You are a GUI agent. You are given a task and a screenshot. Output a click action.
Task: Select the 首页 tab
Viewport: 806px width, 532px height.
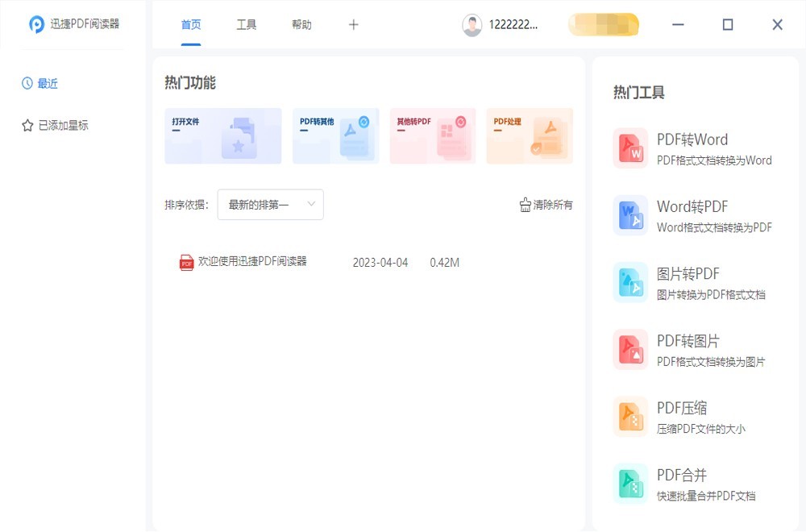tap(191, 25)
